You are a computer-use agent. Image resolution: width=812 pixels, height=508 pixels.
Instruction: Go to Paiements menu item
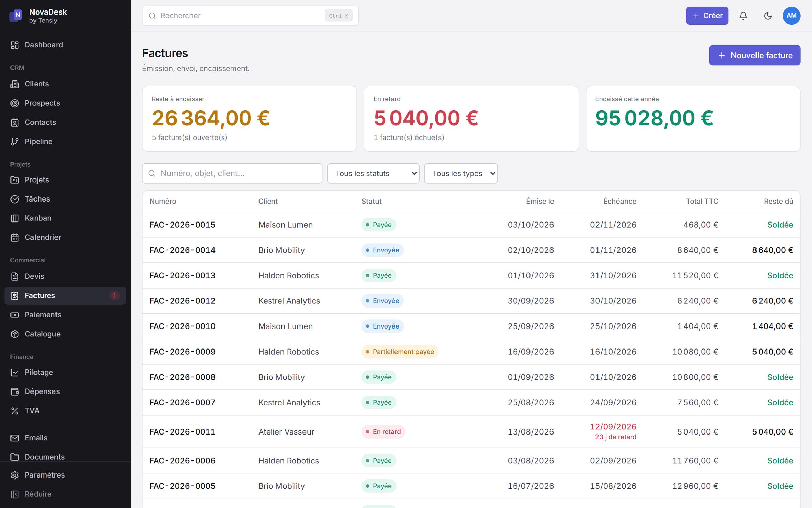[65, 315]
